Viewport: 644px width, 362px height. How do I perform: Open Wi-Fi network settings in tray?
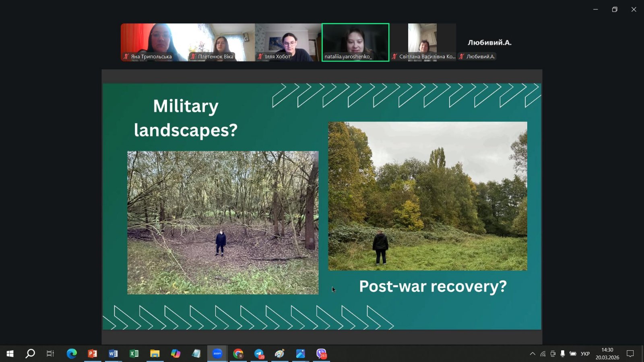(x=543, y=354)
